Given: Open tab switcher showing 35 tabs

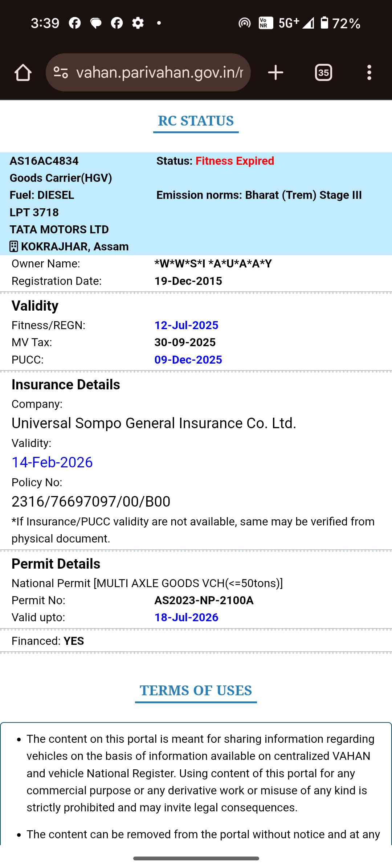Looking at the screenshot, I should [323, 73].
